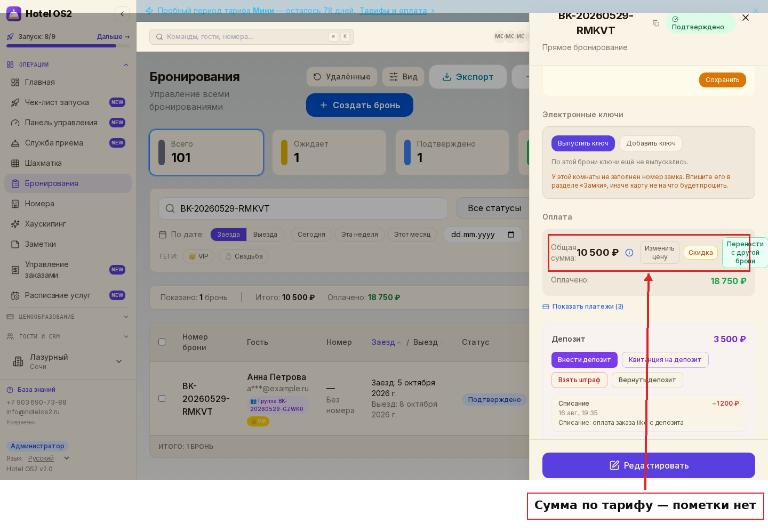This screenshot has width=768, height=532.
Task: Filter bookings by Этот месяц
Action: click(x=412, y=235)
